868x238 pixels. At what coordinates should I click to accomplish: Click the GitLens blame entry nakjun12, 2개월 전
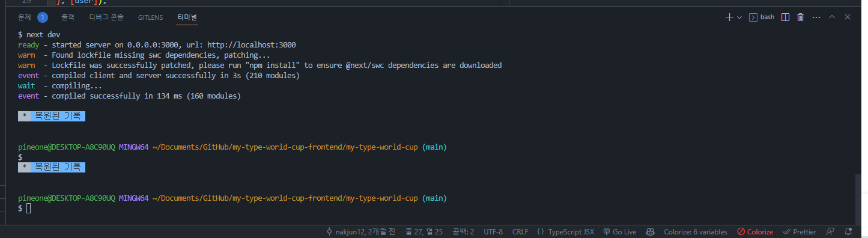pyautogui.click(x=361, y=232)
